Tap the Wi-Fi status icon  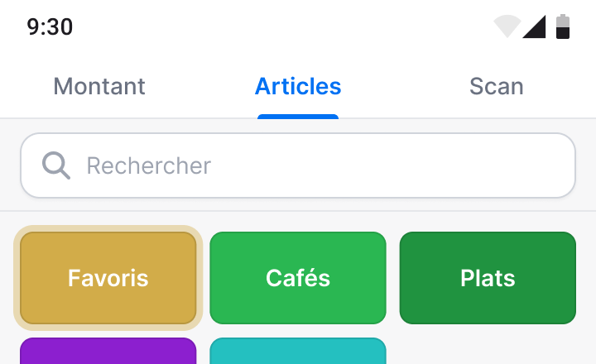click(x=507, y=26)
